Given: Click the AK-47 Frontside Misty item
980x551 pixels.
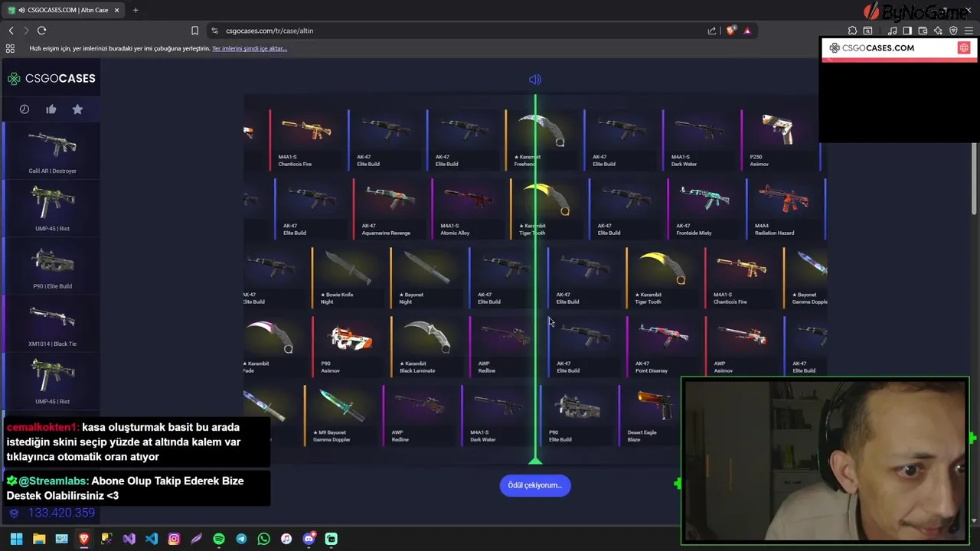Looking at the screenshot, I should pos(706,209).
